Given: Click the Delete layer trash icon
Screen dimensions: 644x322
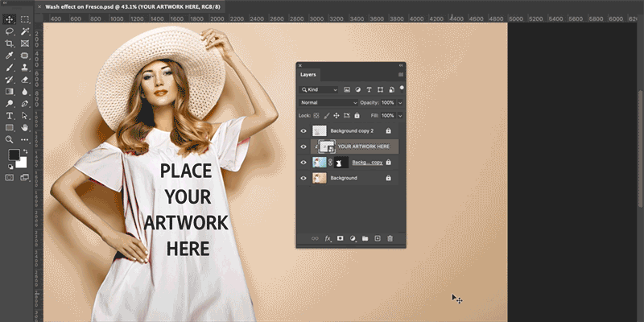Looking at the screenshot, I should coord(390,238).
